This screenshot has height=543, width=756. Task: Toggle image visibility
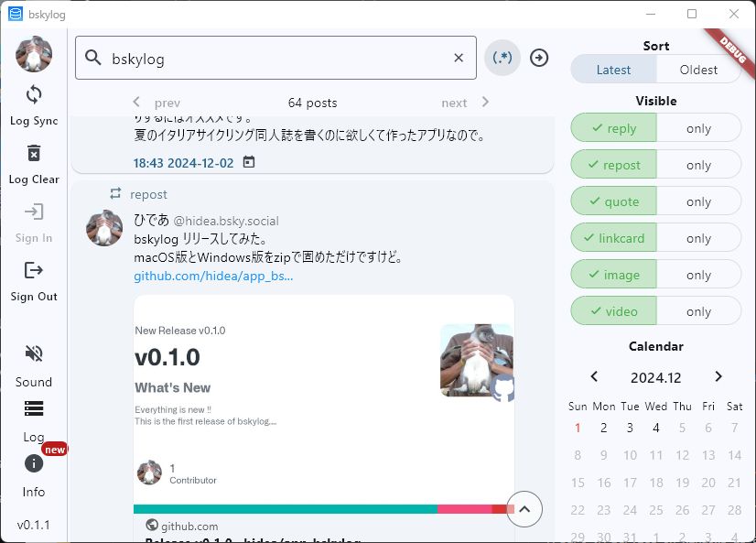(x=614, y=275)
